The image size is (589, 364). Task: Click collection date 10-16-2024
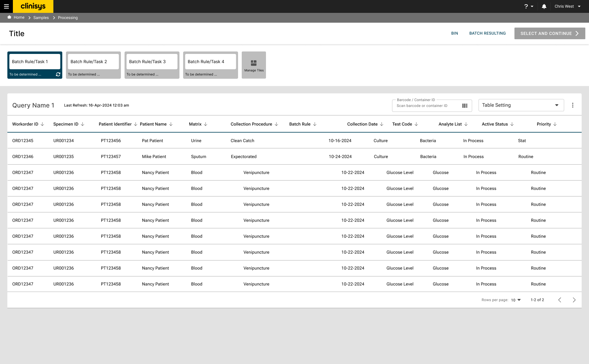click(340, 141)
